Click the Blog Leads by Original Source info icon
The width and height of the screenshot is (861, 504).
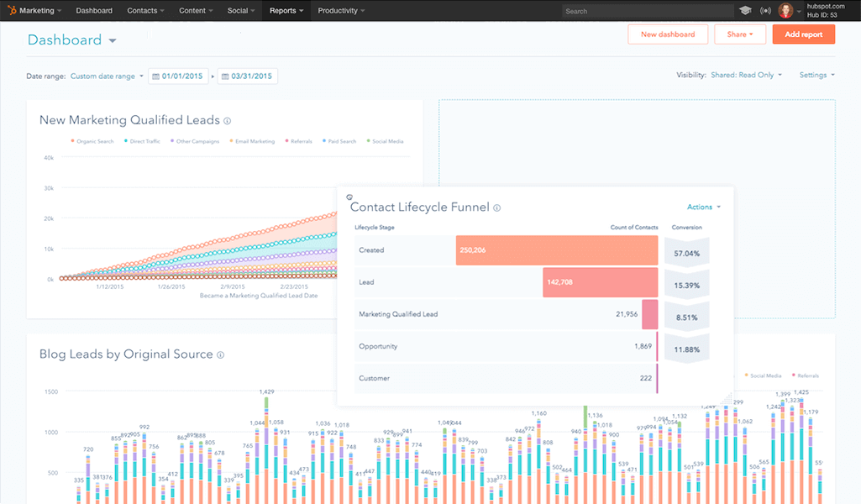(x=220, y=354)
